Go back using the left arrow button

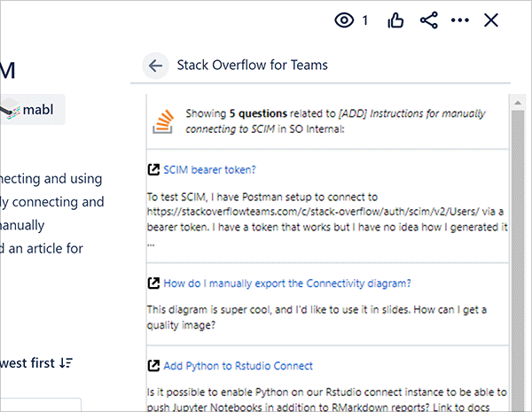click(x=156, y=66)
